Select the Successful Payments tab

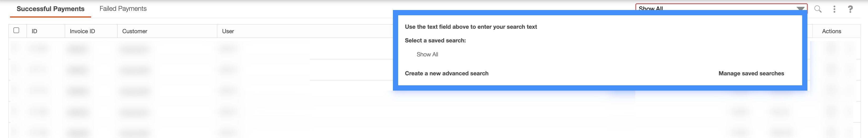click(x=50, y=9)
